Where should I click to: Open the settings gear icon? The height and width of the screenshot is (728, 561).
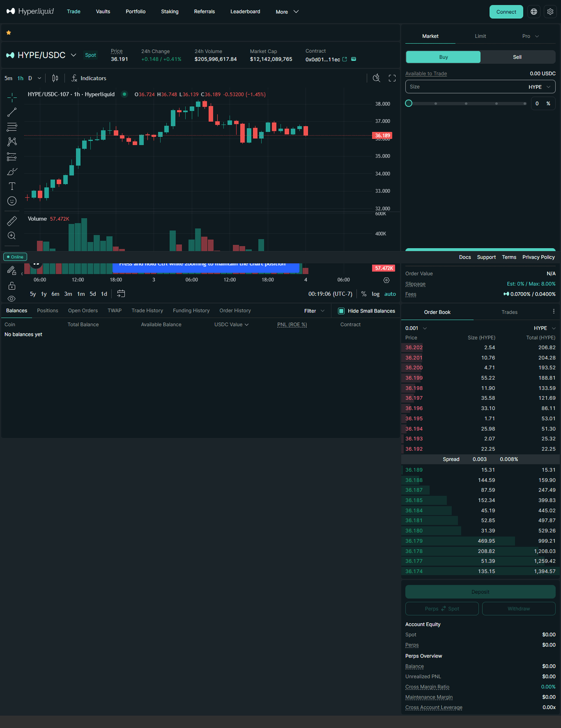coord(550,12)
